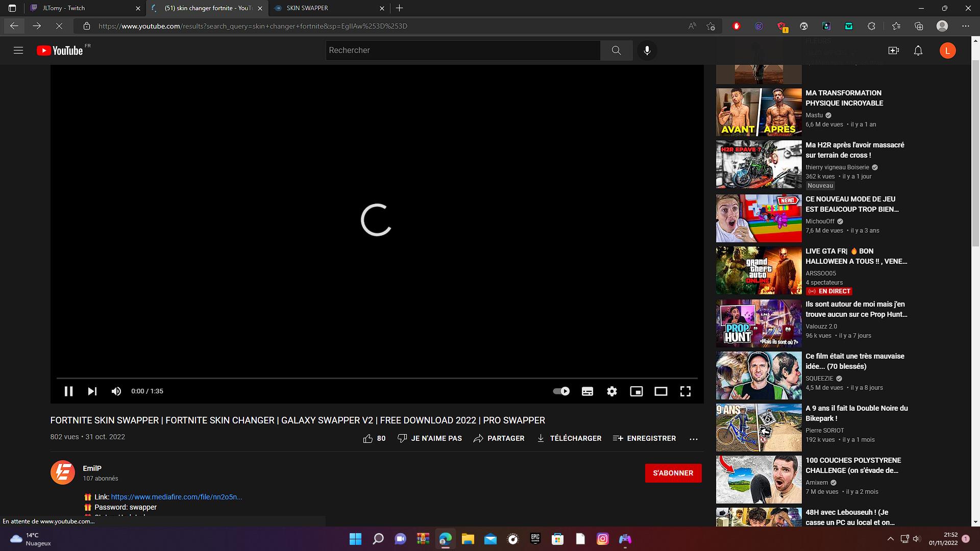
Task: Open notifications bell
Action: coord(918,51)
